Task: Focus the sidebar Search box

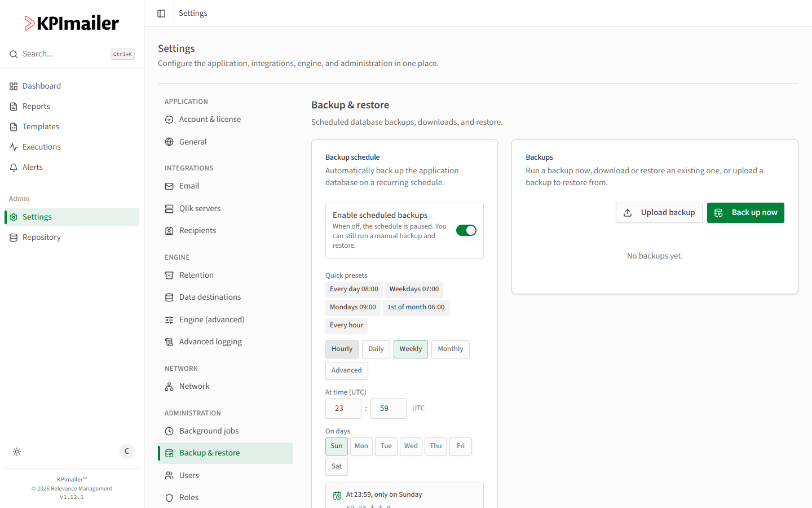Action: pos(72,54)
